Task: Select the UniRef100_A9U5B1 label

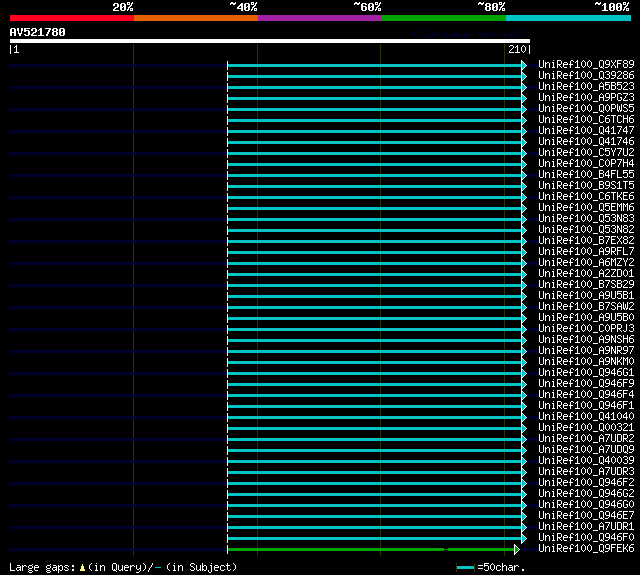Action: [x=586, y=296]
